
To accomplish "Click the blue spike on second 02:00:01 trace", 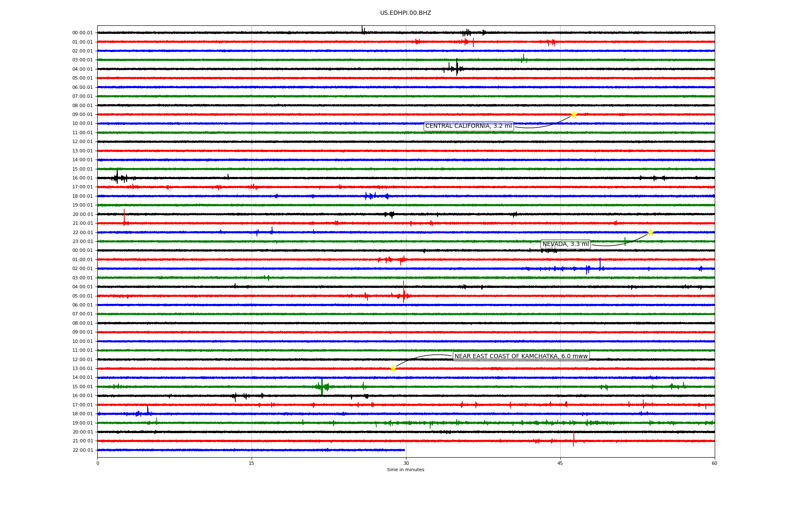I will click(x=600, y=264).
